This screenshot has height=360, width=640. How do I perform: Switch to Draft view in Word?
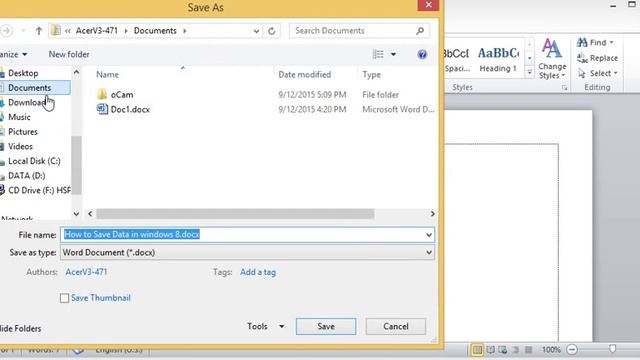(x=529, y=350)
